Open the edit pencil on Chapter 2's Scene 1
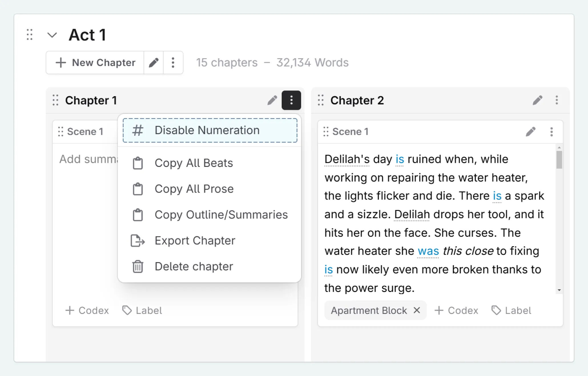The image size is (588, 376). (530, 132)
